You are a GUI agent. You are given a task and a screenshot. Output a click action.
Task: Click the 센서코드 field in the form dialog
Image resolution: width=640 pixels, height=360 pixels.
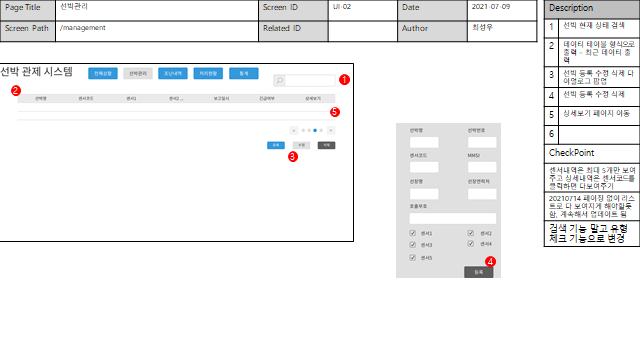424,167
